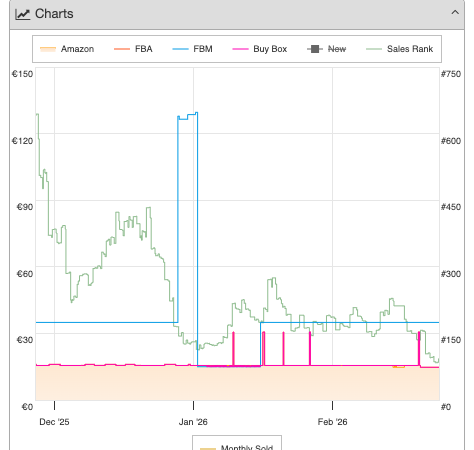
Task: Toggle the FBA series in legend
Action: pyautogui.click(x=133, y=49)
